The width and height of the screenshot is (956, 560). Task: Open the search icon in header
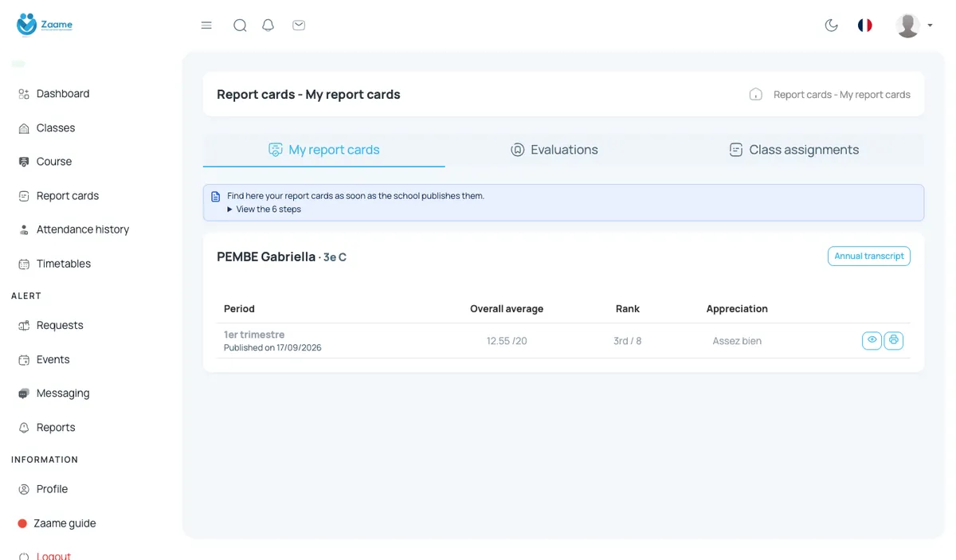click(240, 25)
